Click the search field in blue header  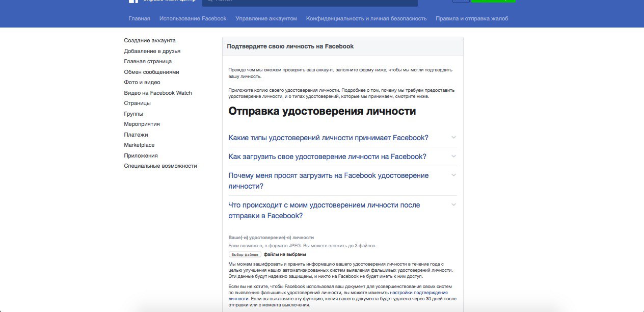[x=310, y=3]
